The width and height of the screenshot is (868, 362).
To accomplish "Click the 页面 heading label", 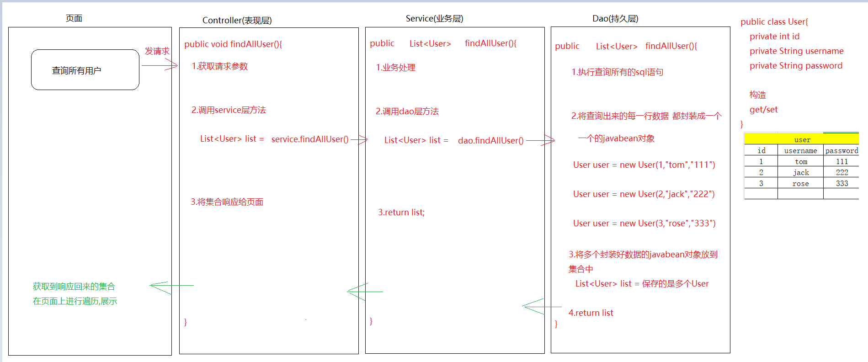I will tap(74, 18).
